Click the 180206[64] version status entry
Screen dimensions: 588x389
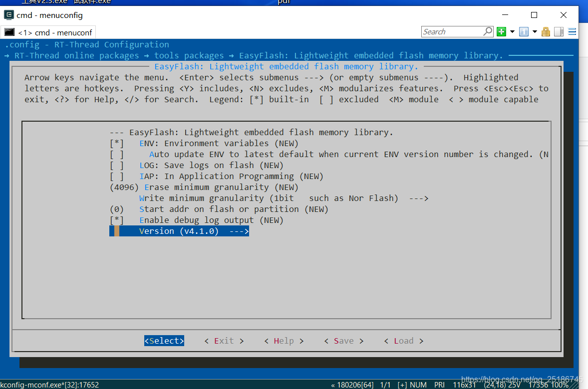tap(355, 385)
